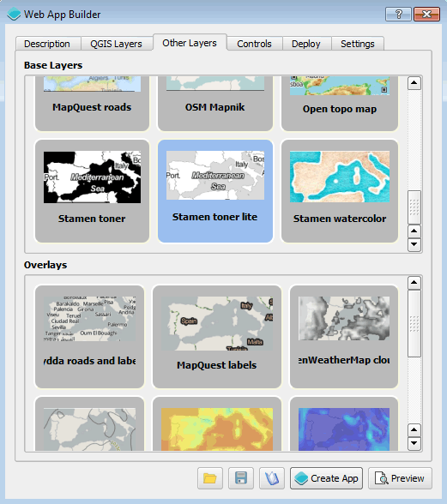Preview the web app
The height and width of the screenshot is (504, 447).
click(400, 478)
